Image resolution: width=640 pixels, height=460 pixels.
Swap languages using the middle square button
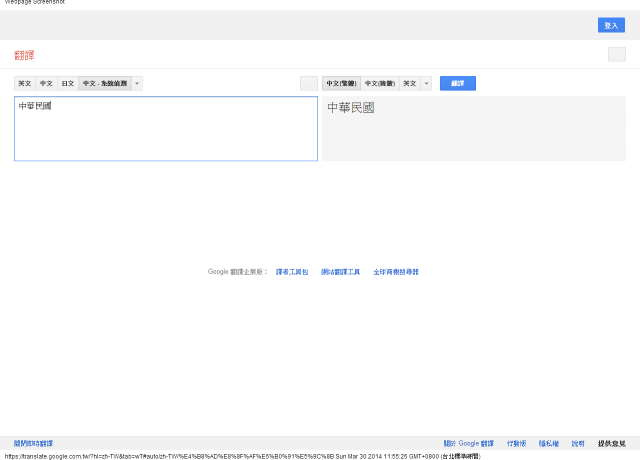(309, 83)
